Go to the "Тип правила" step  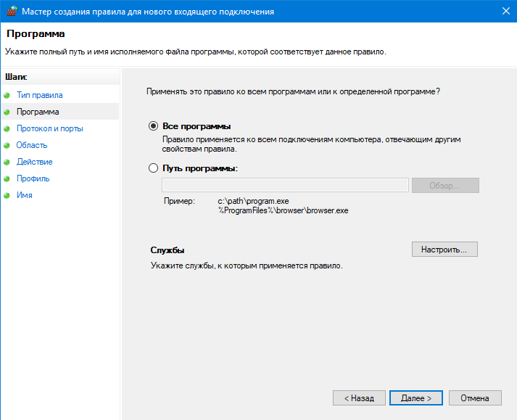click(39, 95)
